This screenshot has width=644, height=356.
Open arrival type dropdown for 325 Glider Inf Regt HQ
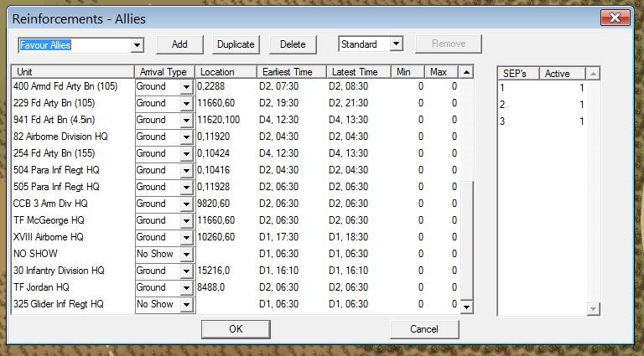coord(186,305)
